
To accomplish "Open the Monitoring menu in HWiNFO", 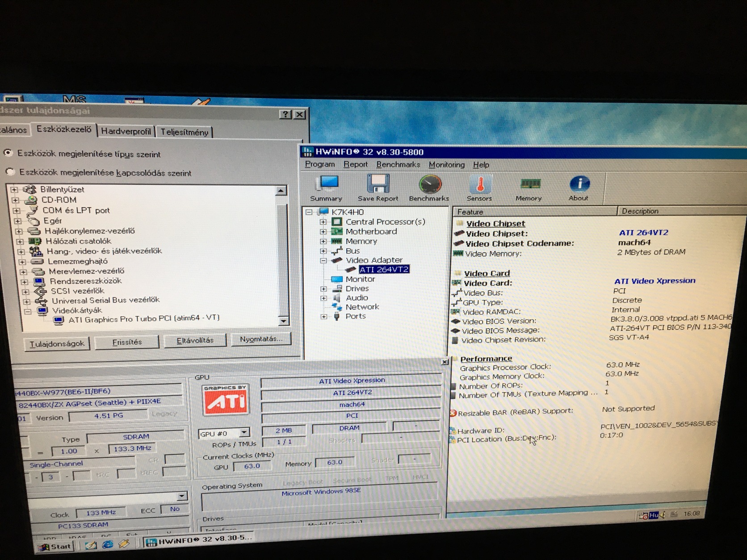I will click(447, 165).
